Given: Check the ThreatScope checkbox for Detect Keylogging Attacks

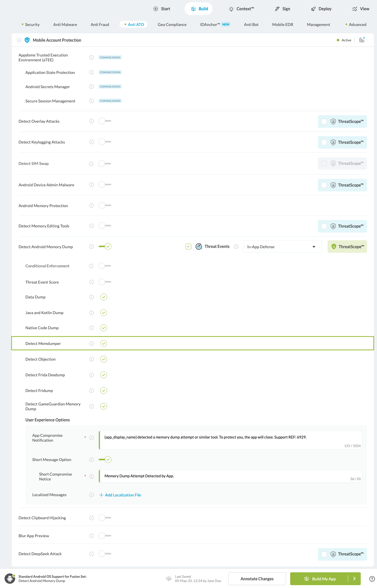Looking at the screenshot, I should point(324,142).
